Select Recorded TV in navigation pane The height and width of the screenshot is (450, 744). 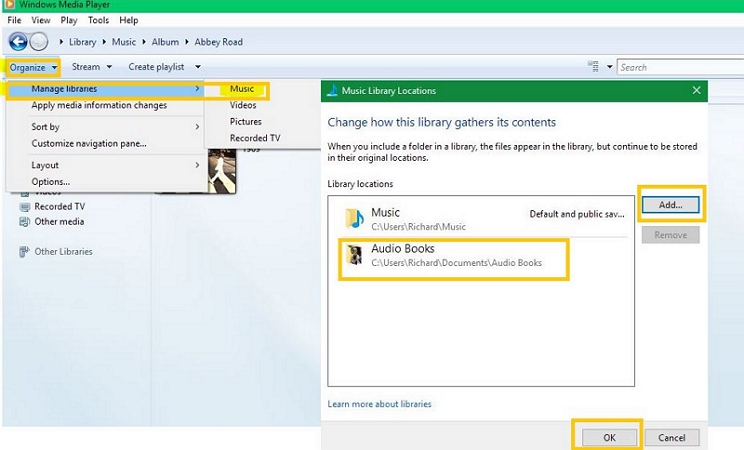pos(59,206)
